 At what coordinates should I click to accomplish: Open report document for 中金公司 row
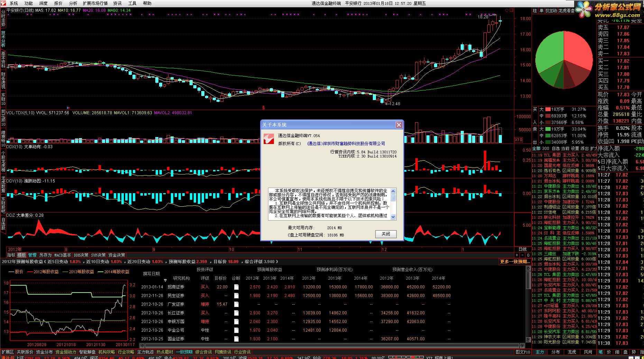point(236,330)
